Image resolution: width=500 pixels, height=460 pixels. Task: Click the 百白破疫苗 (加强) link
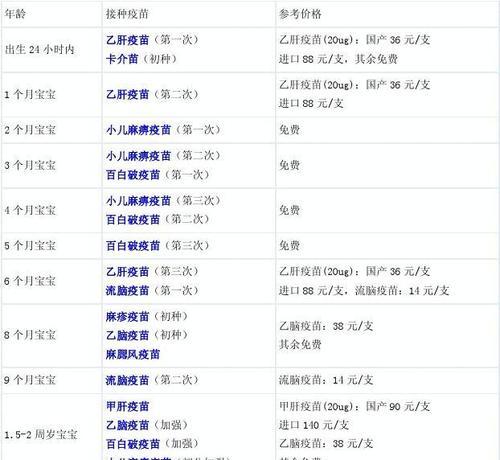point(133,444)
